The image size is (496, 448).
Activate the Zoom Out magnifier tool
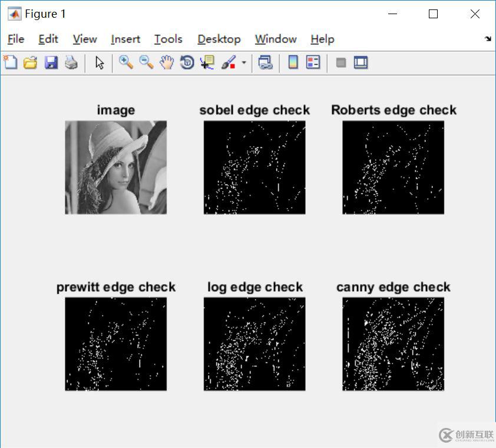[x=147, y=62]
